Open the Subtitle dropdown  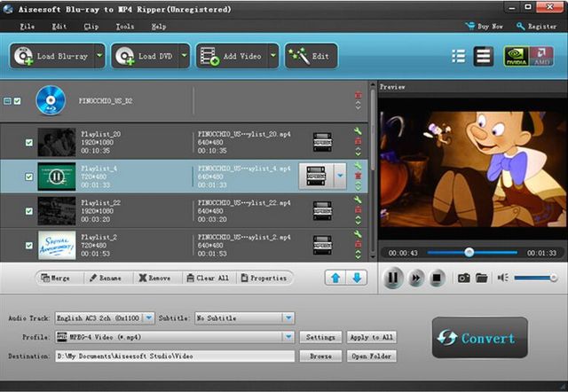(245, 318)
